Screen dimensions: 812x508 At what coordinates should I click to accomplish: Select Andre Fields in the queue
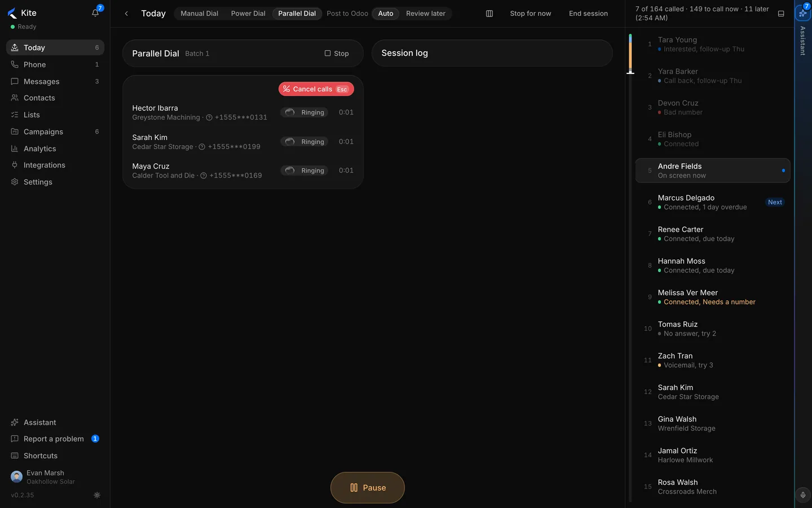[x=713, y=170]
